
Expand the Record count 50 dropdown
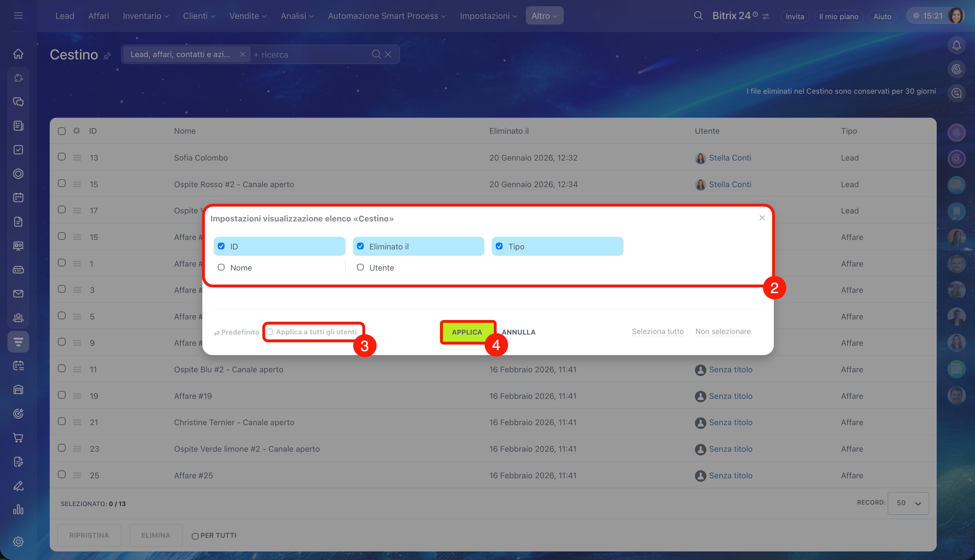point(908,503)
